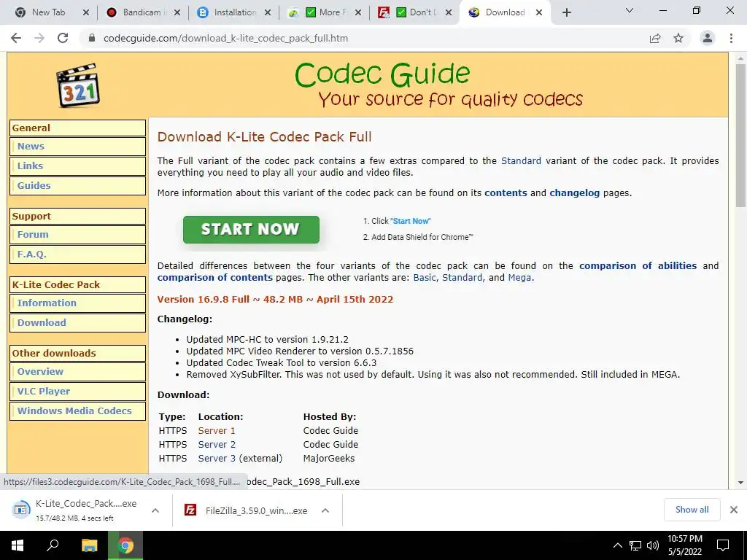Switch to the Installation tab
The width and height of the screenshot is (747, 560).
click(233, 12)
